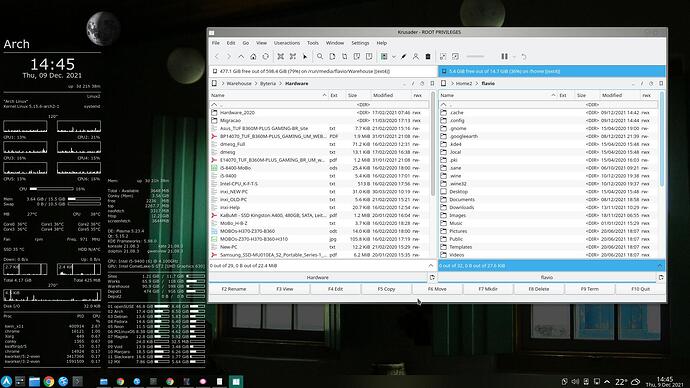Click the black arrow cursor toolbar icon
Viewport: 690px width, 388px height.
click(x=305, y=57)
